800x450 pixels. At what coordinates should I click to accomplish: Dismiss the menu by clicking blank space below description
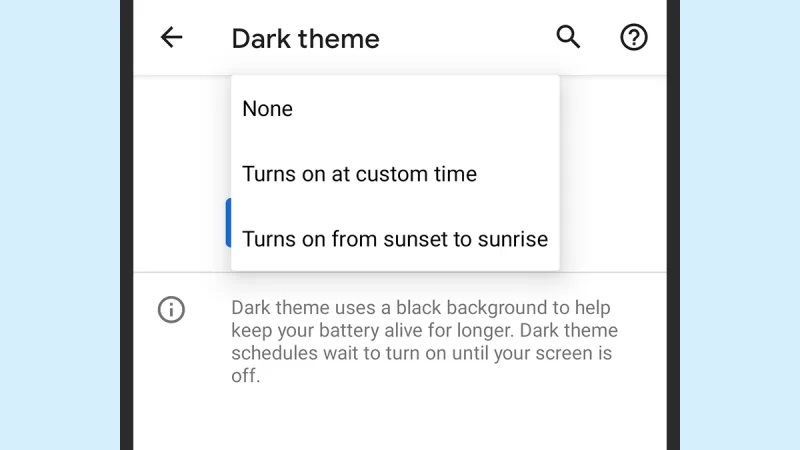(400, 420)
